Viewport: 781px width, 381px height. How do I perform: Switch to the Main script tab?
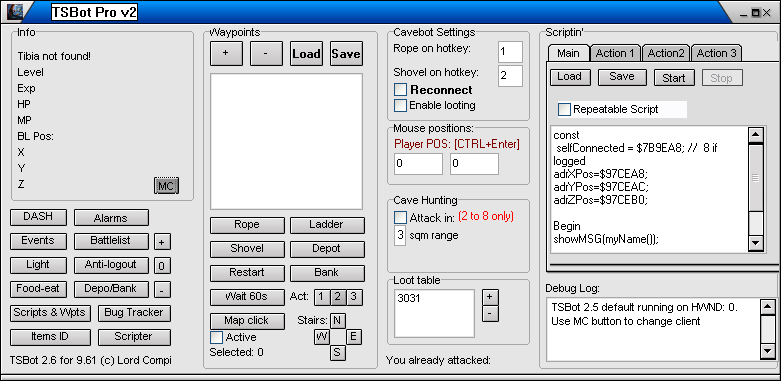click(x=568, y=53)
